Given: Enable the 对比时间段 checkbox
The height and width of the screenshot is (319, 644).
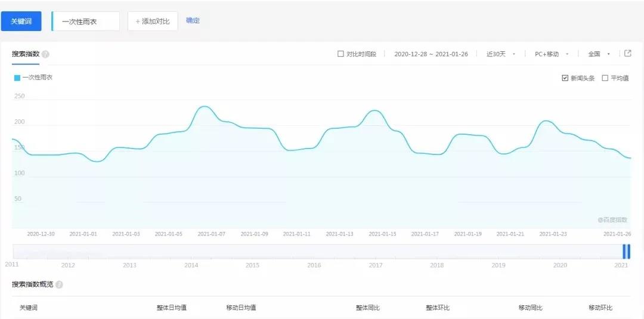Looking at the screenshot, I should point(340,54).
